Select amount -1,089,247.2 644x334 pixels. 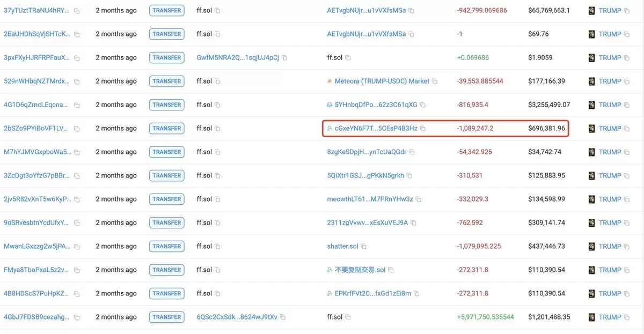tap(475, 128)
